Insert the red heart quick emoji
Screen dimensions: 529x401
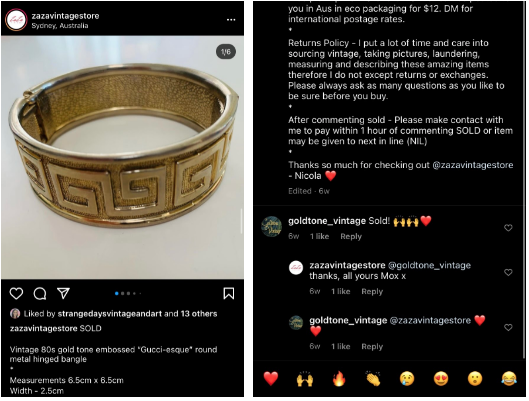click(271, 378)
